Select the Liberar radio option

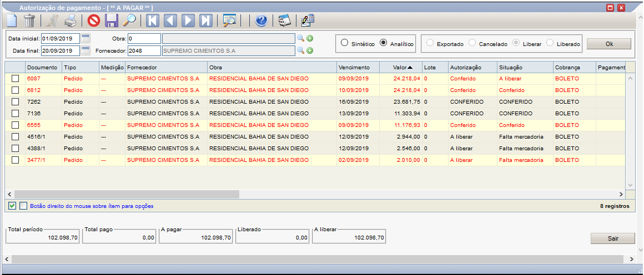[x=517, y=43]
